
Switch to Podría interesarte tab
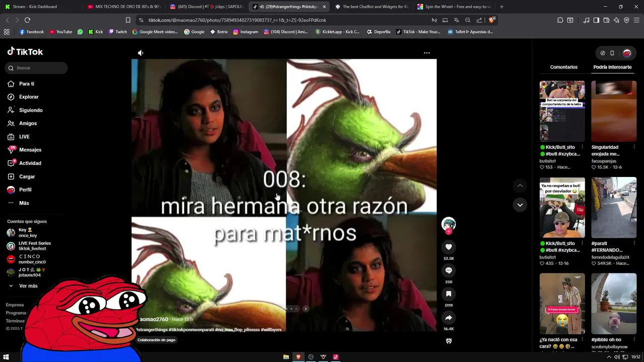click(612, 67)
